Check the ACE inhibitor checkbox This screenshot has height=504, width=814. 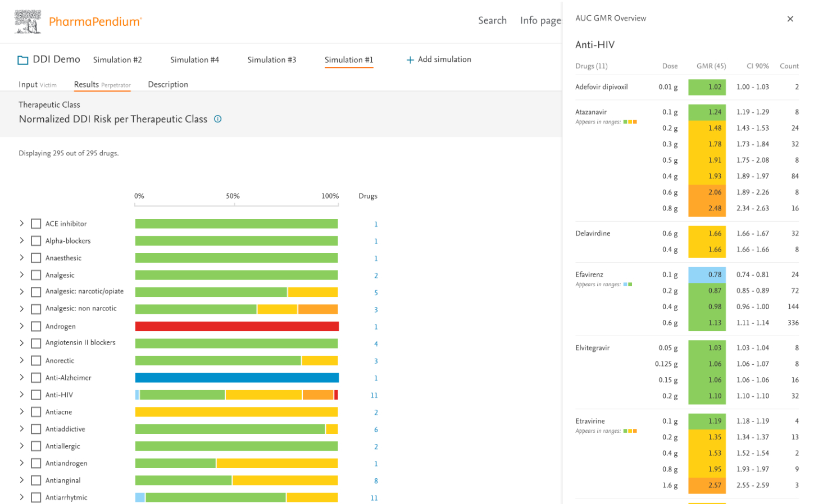click(x=36, y=224)
